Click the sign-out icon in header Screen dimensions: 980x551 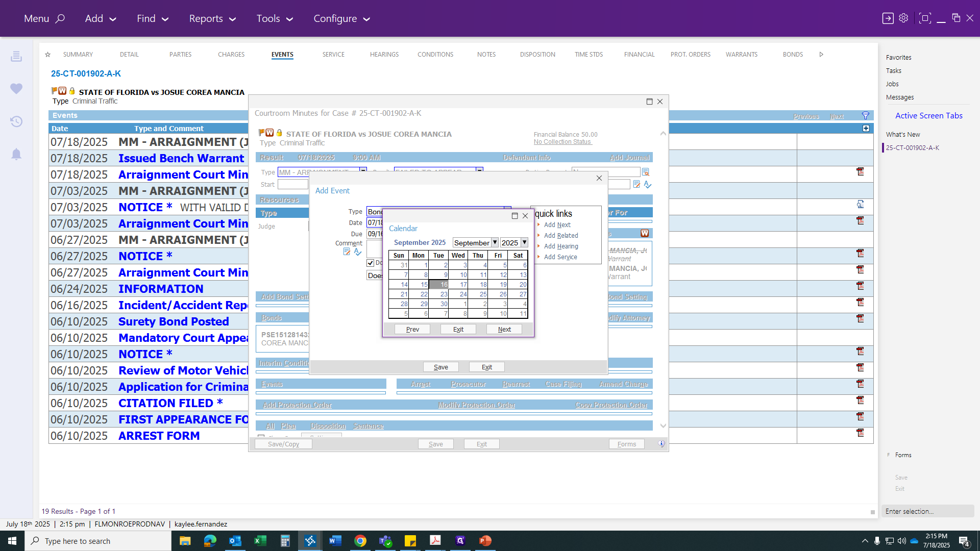[x=888, y=18]
